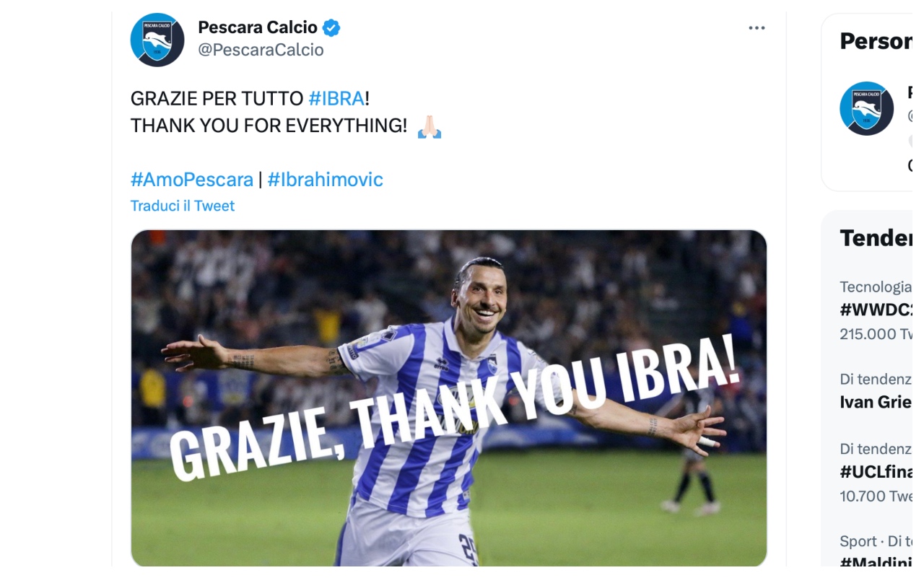
Task: Open the three-dot tweet options menu
Action: [x=757, y=28]
